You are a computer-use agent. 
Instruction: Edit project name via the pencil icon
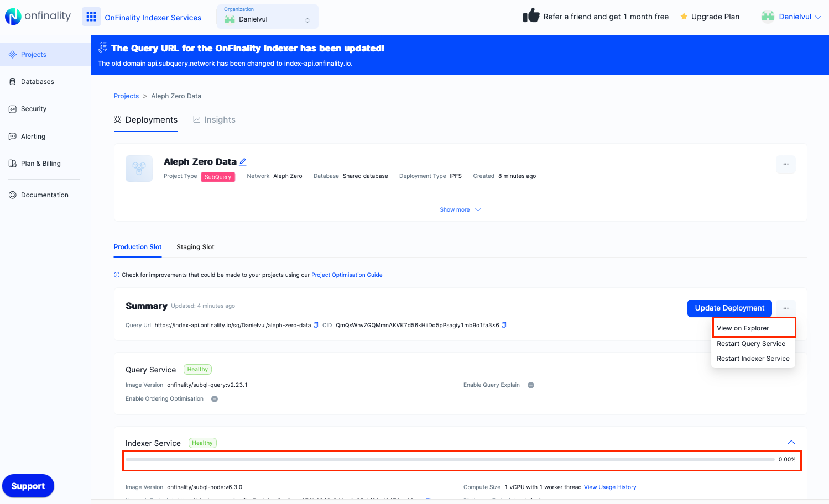click(243, 161)
